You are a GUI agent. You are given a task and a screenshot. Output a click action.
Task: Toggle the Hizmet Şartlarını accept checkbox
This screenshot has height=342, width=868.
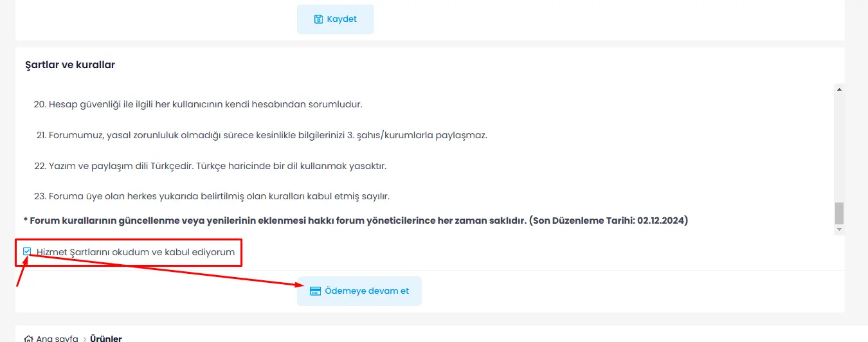click(x=27, y=251)
